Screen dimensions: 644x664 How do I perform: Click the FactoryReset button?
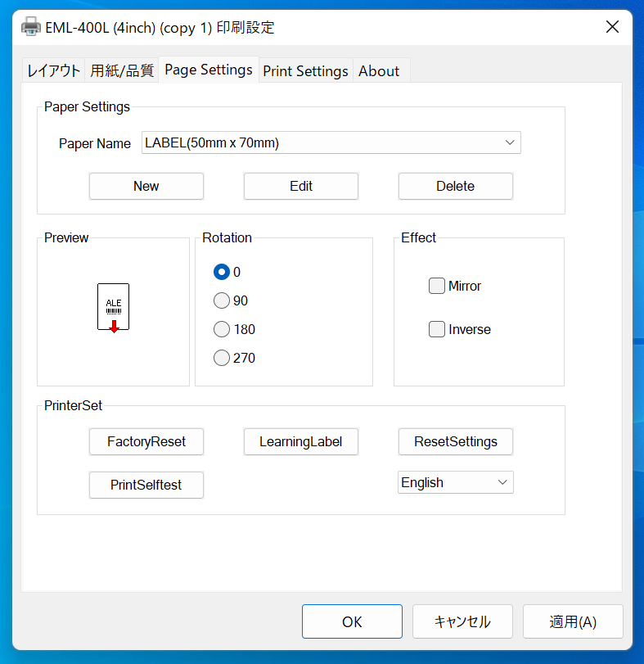point(146,441)
